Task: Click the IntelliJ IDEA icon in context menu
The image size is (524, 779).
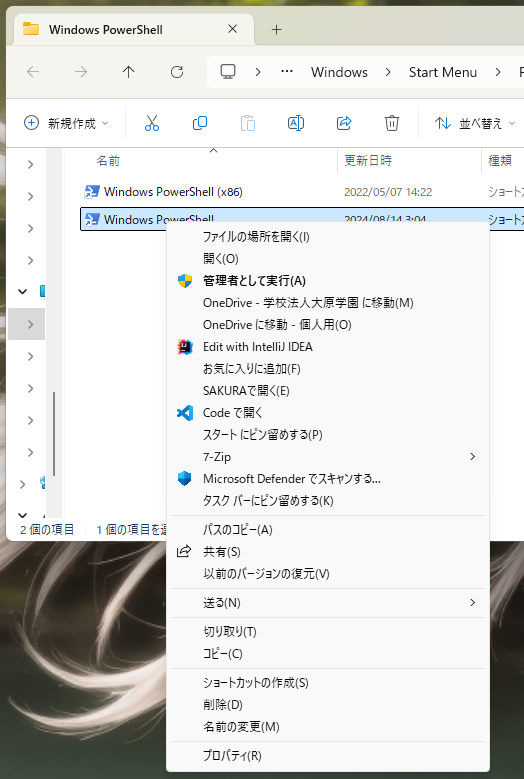Action: tap(185, 347)
